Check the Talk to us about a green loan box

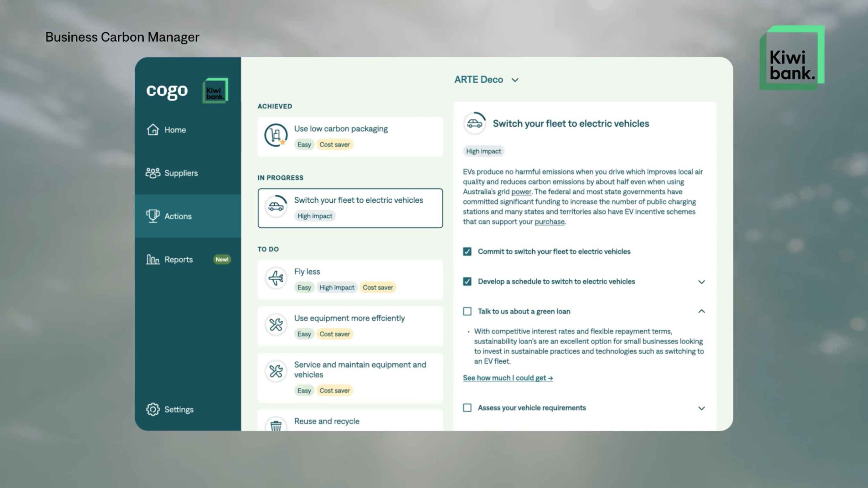coord(467,311)
